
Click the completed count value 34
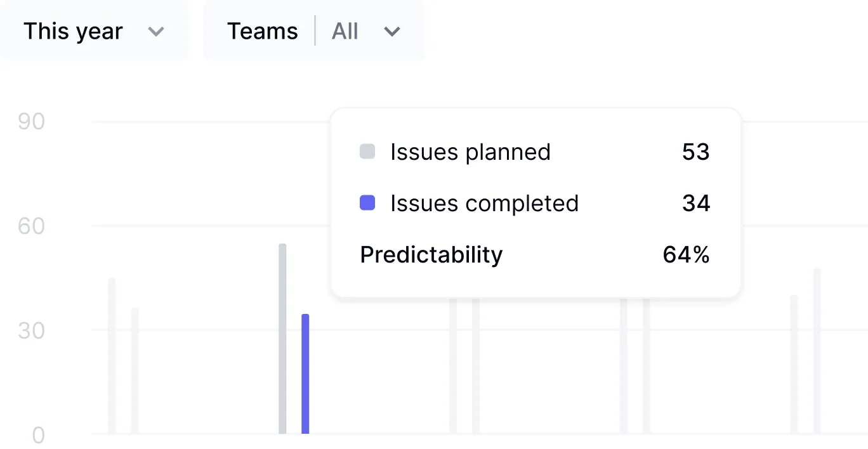click(696, 204)
